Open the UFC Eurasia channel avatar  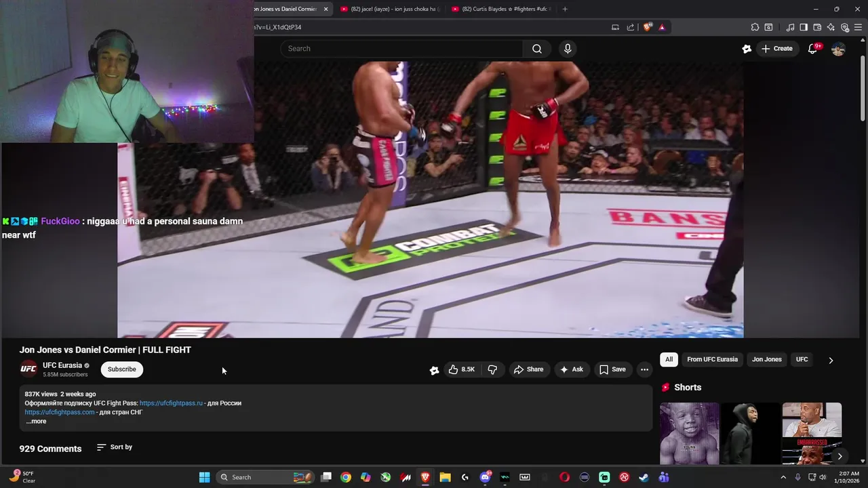point(28,369)
